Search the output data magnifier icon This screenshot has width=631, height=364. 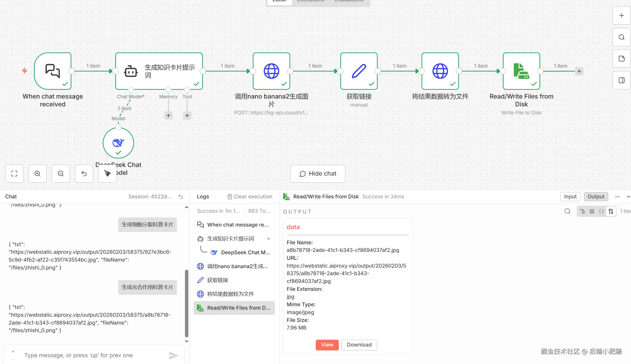567,211
